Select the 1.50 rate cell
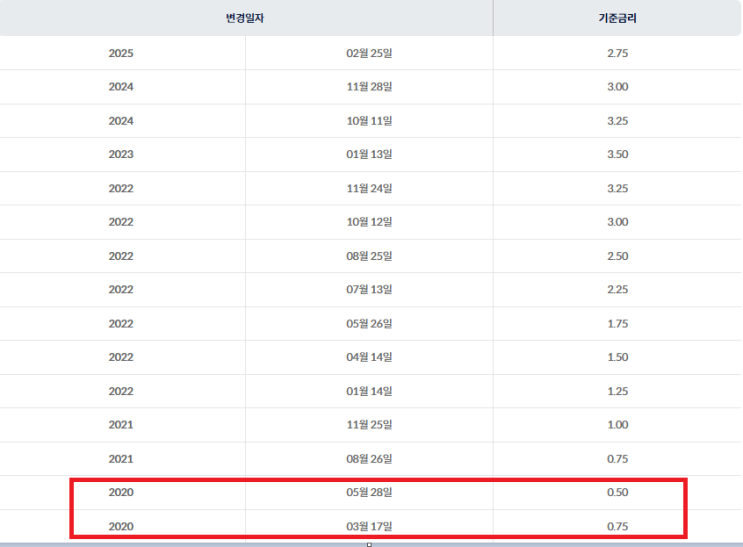Screen dimensions: 743x547 coord(617,357)
